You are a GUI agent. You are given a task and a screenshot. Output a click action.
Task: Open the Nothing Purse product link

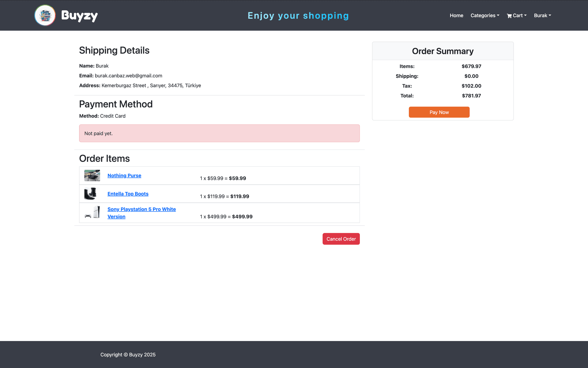point(124,175)
